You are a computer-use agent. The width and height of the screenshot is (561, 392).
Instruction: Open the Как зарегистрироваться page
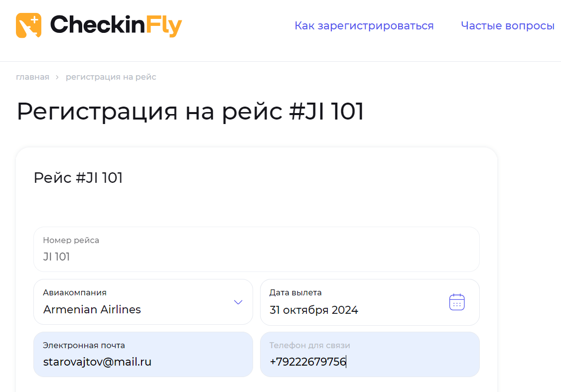pos(364,25)
